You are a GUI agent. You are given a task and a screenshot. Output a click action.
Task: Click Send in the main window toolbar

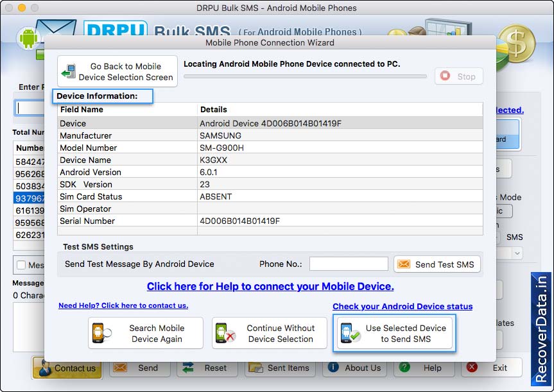(x=140, y=368)
